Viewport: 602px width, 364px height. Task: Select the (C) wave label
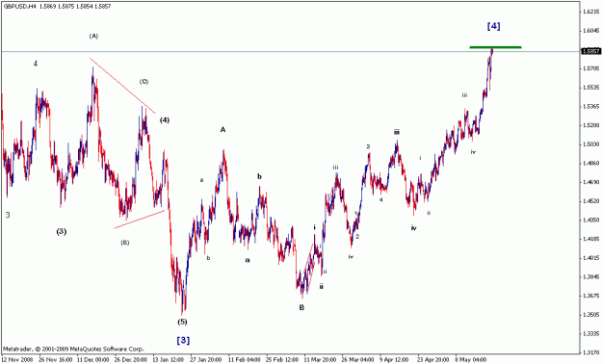[144, 82]
